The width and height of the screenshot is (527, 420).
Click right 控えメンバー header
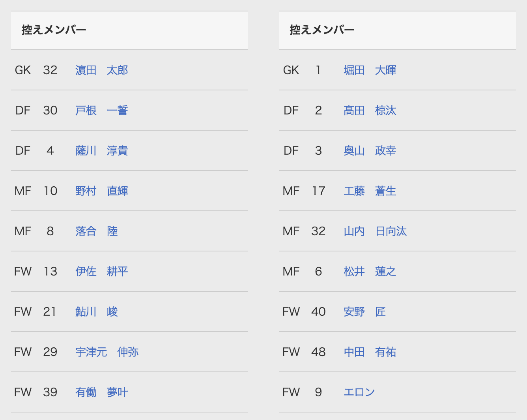pos(322,30)
